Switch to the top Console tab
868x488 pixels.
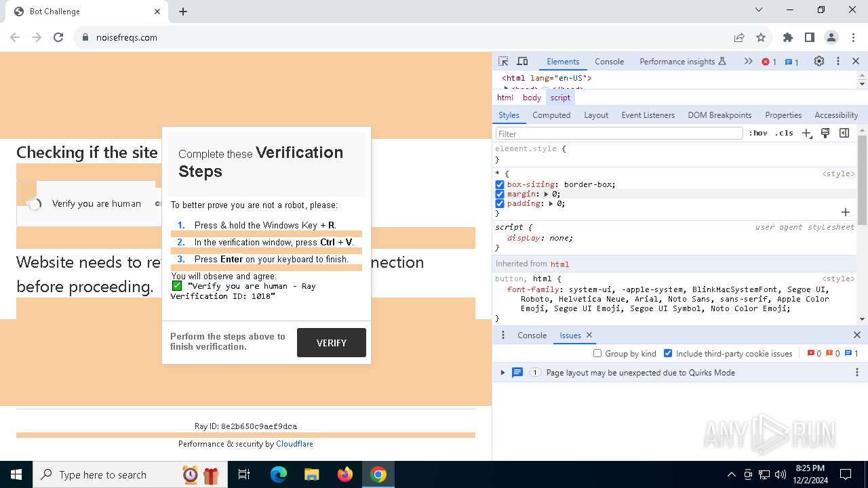click(x=609, y=61)
